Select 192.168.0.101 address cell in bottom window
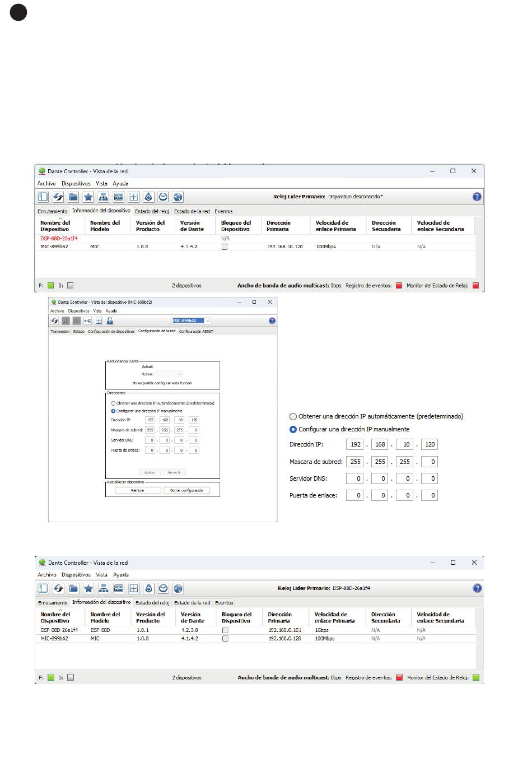This screenshot has height=767, width=532. pos(284,630)
